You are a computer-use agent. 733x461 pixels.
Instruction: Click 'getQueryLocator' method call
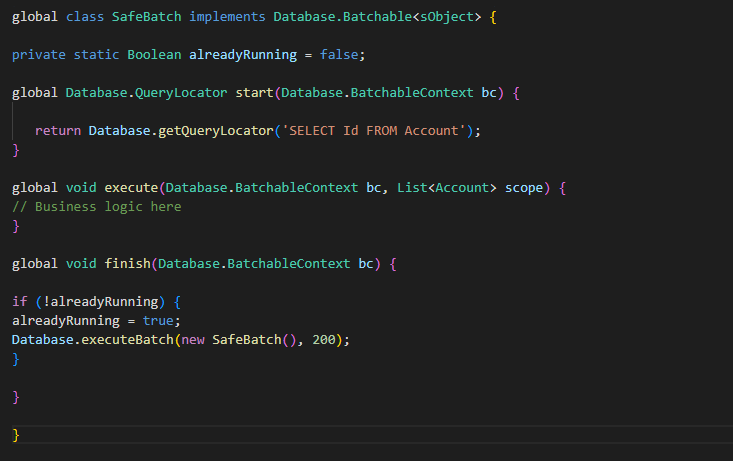pos(216,130)
